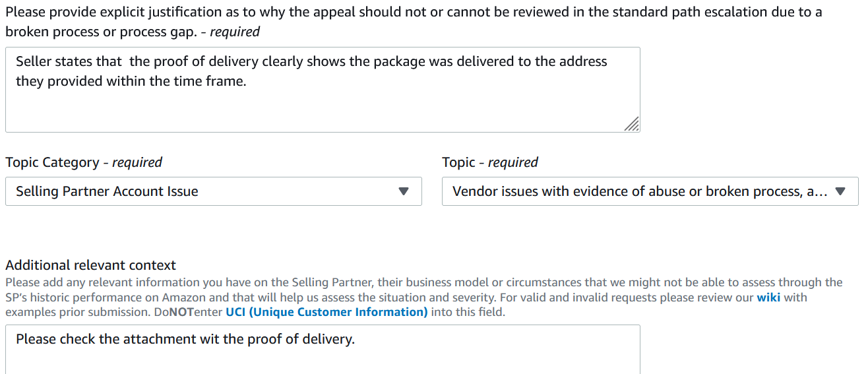The image size is (868, 374).
Task: Click the Selling Partner help description paragraph
Action: [424, 297]
